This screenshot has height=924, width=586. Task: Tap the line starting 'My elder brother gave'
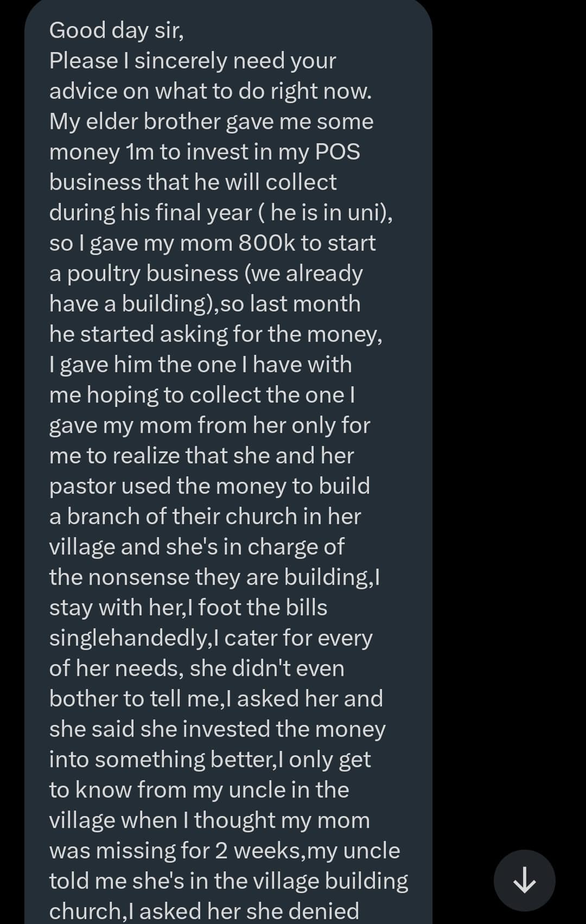(x=211, y=122)
